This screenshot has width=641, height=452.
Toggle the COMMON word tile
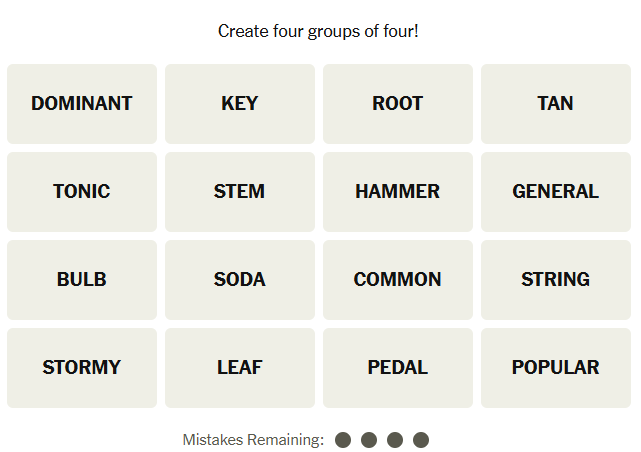tap(398, 280)
